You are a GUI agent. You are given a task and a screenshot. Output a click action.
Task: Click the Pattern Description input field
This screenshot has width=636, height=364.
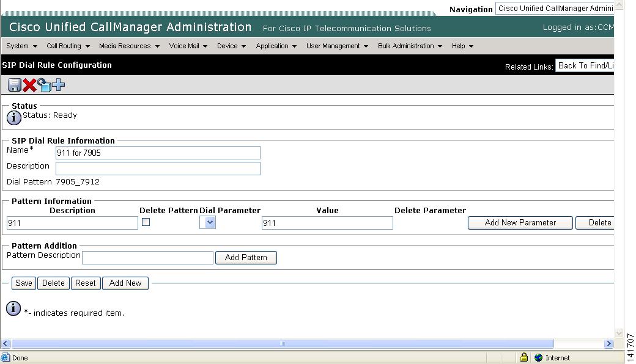(x=147, y=258)
